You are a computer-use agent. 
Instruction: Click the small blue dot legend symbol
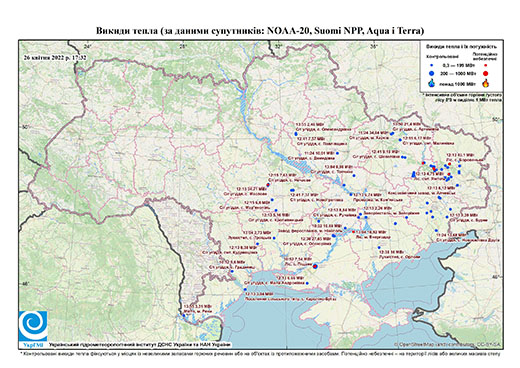click(x=432, y=65)
